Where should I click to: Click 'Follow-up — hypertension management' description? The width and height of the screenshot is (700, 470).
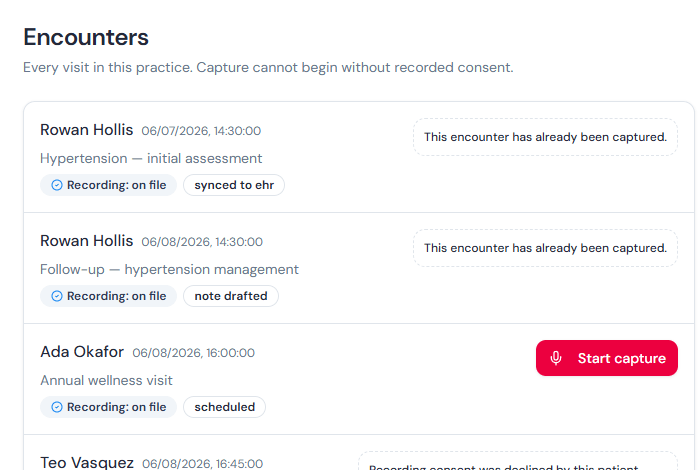click(x=169, y=270)
